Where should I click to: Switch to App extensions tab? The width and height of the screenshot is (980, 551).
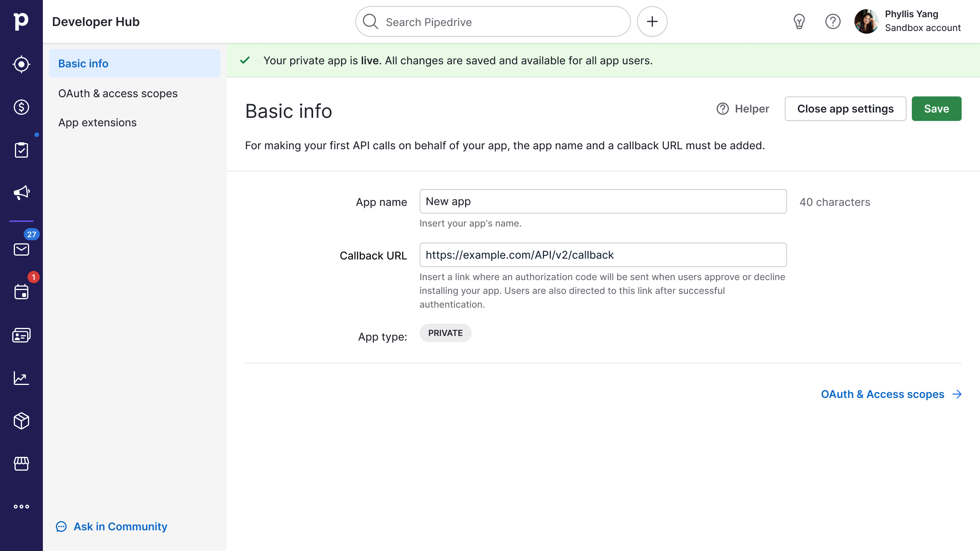[x=97, y=122]
